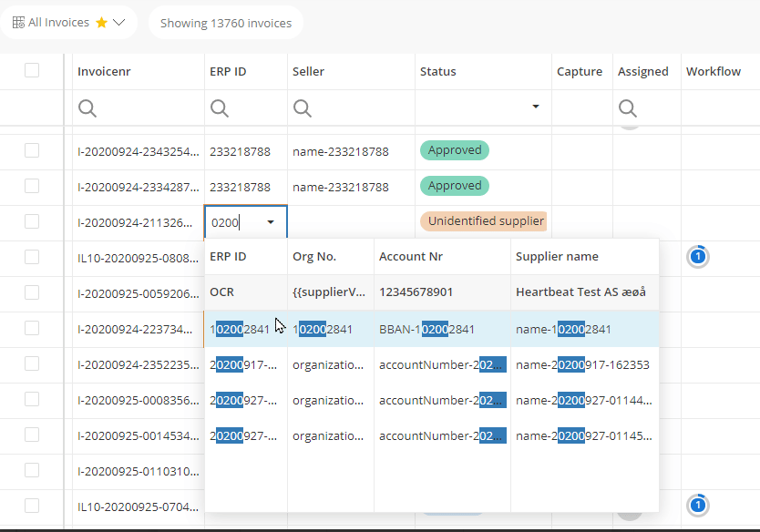Choose Heartbeat Test AS OCR suggestion row
This screenshot has height=532, width=760.
coord(431,292)
